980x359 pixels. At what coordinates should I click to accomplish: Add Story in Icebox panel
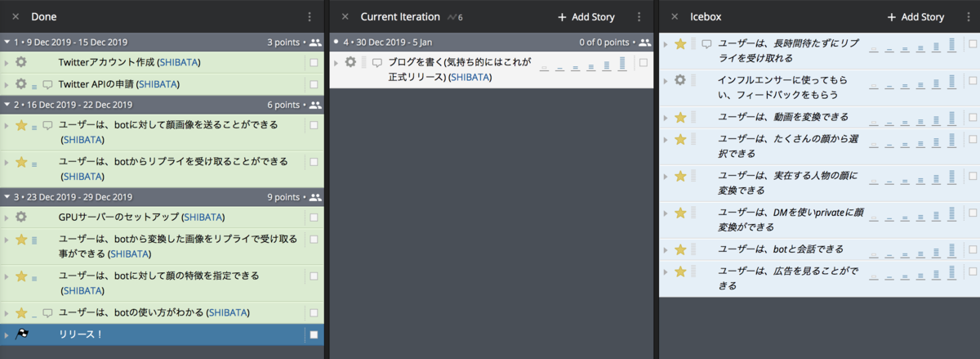coord(915,16)
